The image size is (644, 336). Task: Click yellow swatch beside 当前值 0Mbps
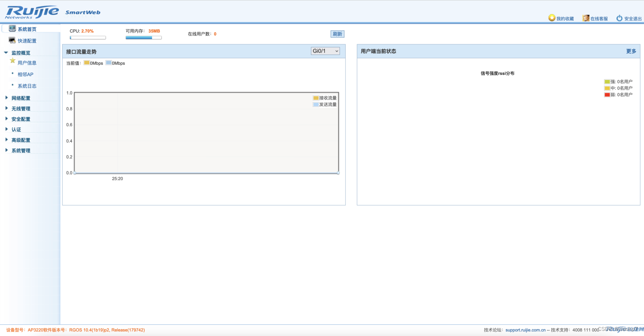pyautogui.click(x=87, y=63)
